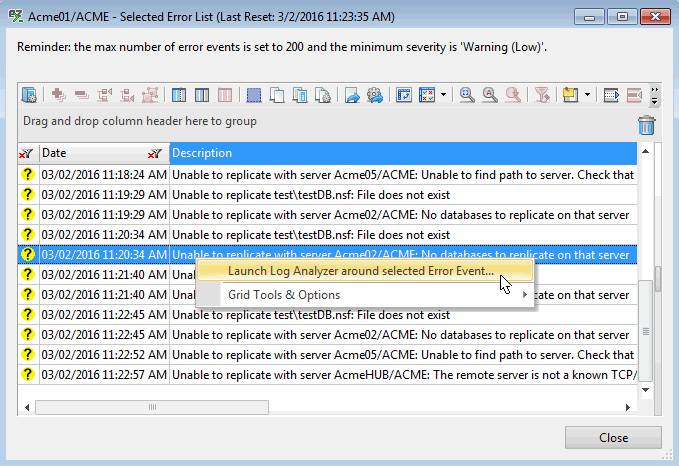Open dropdown arrow next to checklist icon
The image size is (679, 466).
coord(444,95)
